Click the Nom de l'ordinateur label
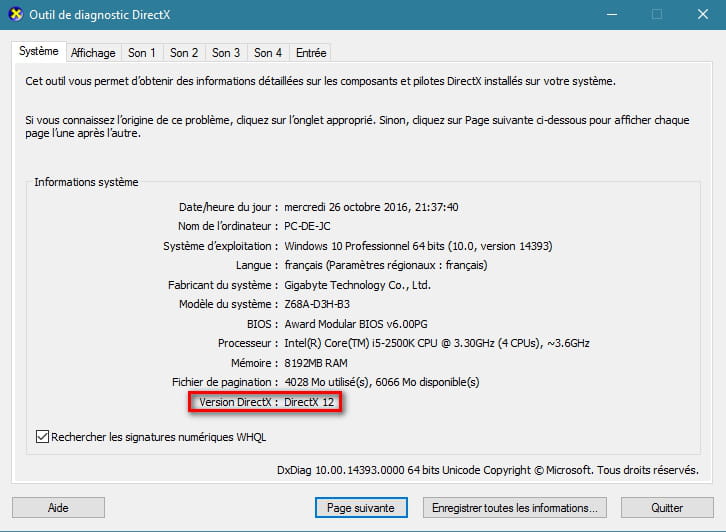Screen dimensions: 726x532 pyautogui.click(x=228, y=226)
